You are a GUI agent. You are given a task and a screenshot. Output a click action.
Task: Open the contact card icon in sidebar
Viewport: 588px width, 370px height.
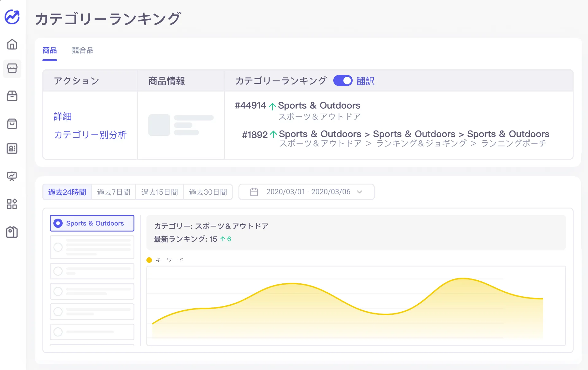(12, 149)
